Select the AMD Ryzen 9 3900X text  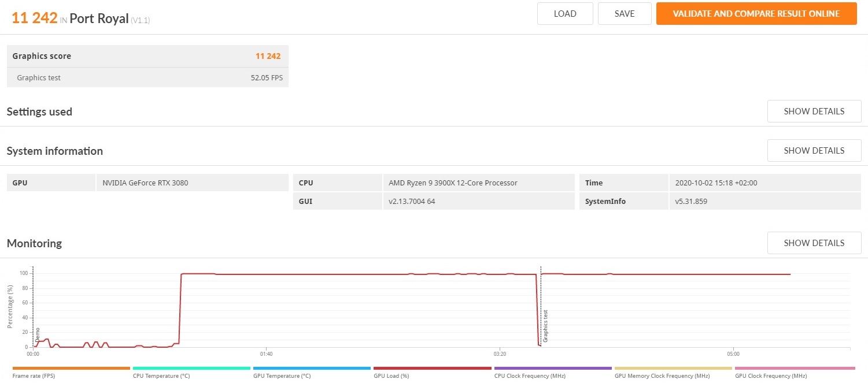click(453, 183)
